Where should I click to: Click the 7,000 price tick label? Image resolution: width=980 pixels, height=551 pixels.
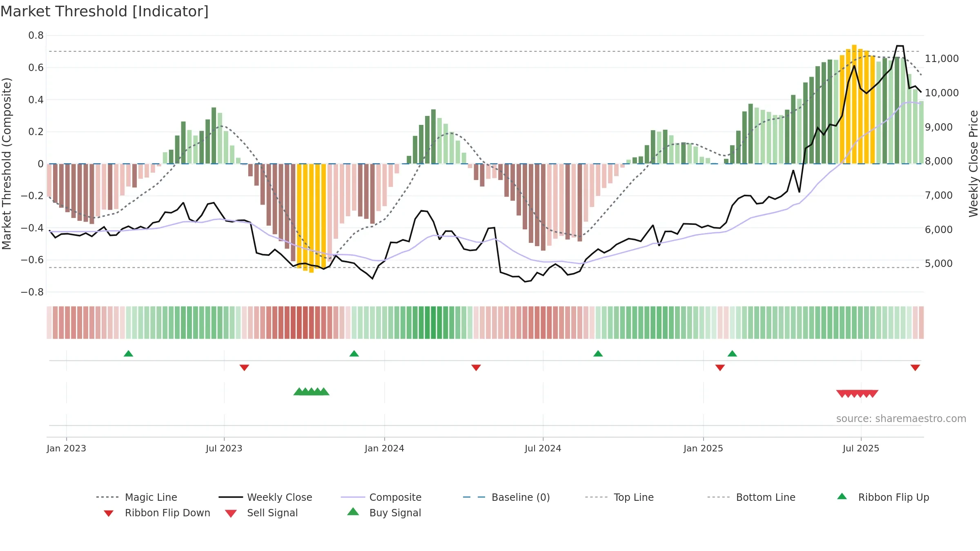(x=939, y=195)
